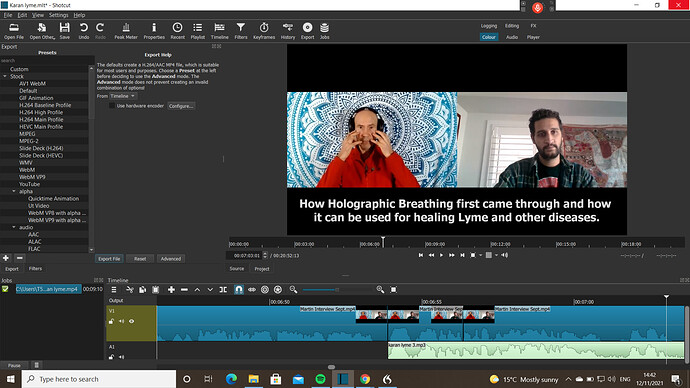Open the Edit menu
The width and height of the screenshot is (690, 388).
tap(22, 15)
